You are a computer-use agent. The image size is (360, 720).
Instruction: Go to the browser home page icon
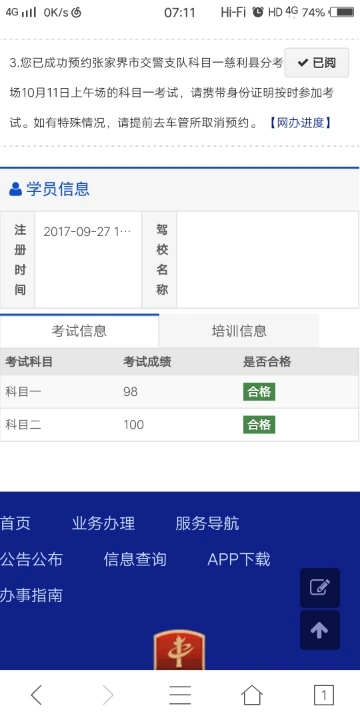pyautogui.click(x=252, y=695)
